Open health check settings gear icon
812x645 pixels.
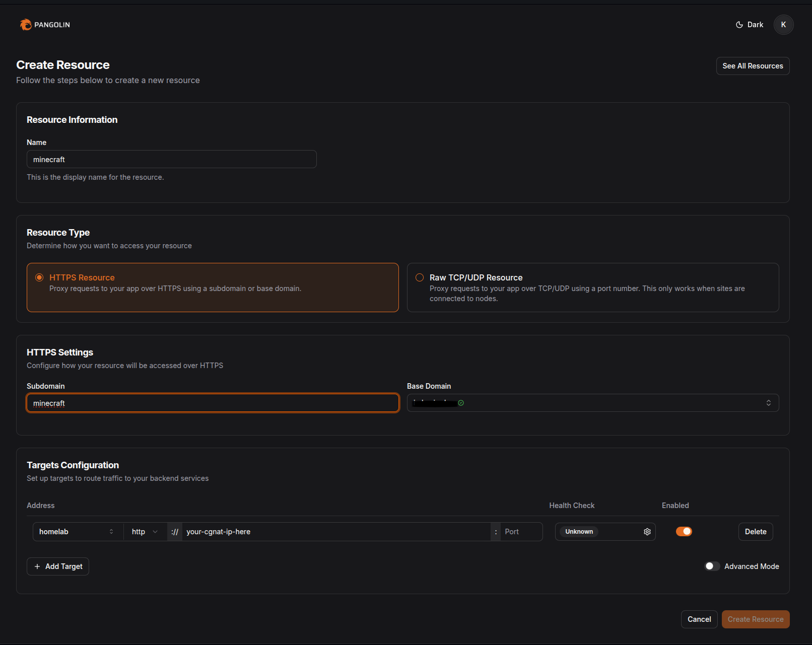tap(647, 532)
